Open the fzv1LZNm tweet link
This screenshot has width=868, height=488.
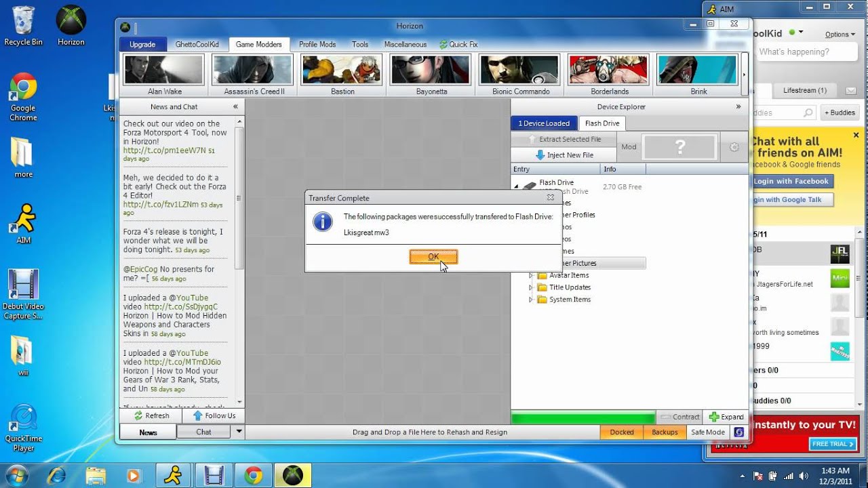161,204
